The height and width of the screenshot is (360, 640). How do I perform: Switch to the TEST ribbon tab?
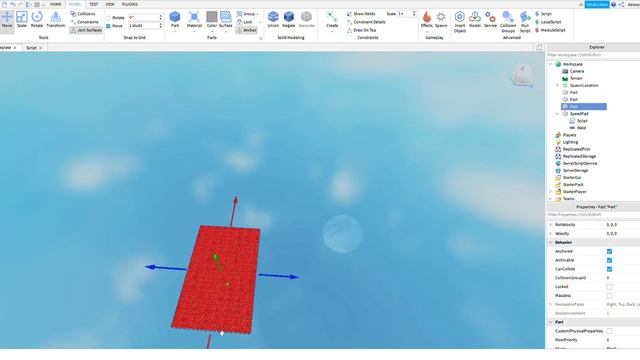(93, 4)
